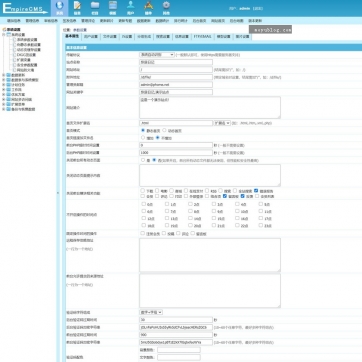Tick the 0点 hour checkbox
This screenshot has width=362, height=362.
point(143,204)
